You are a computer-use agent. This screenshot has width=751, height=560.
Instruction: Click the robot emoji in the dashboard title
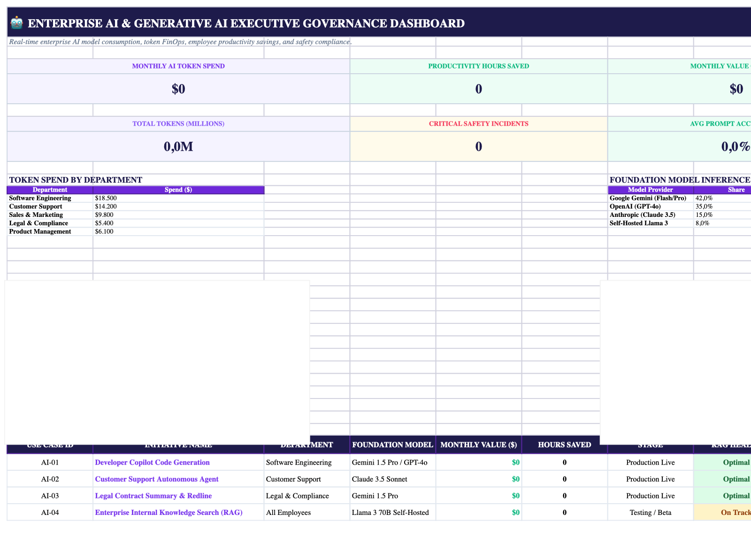click(x=16, y=23)
